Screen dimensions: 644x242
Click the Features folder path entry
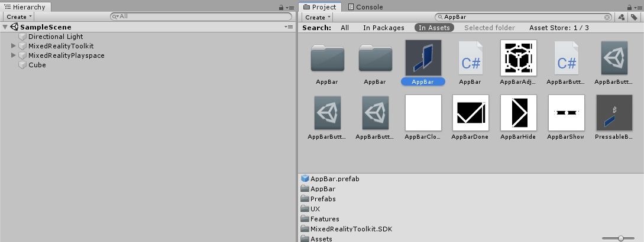tap(325, 219)
